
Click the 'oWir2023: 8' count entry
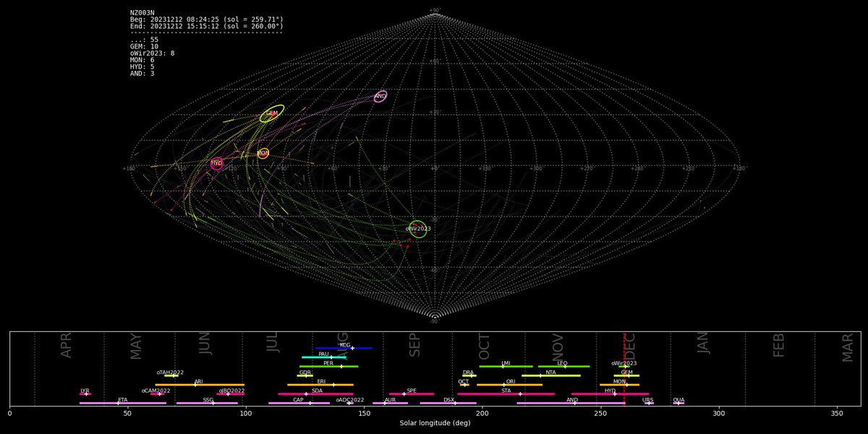153,53
